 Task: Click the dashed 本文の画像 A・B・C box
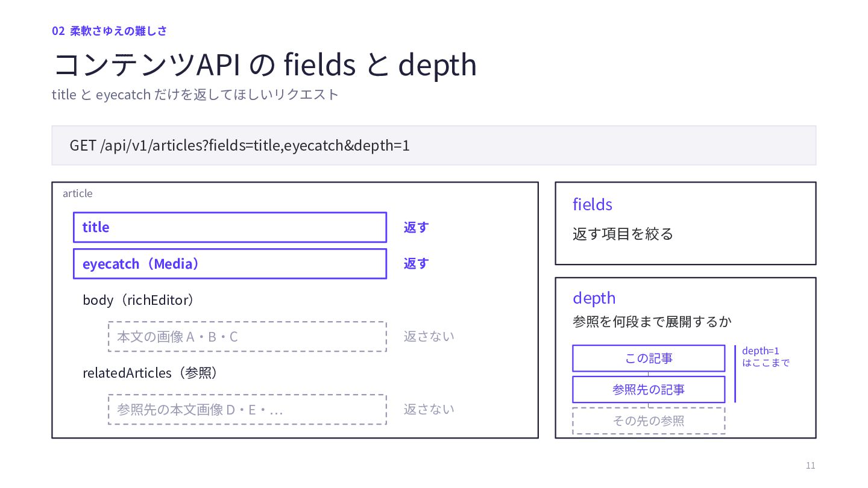(x=247, y=336)
